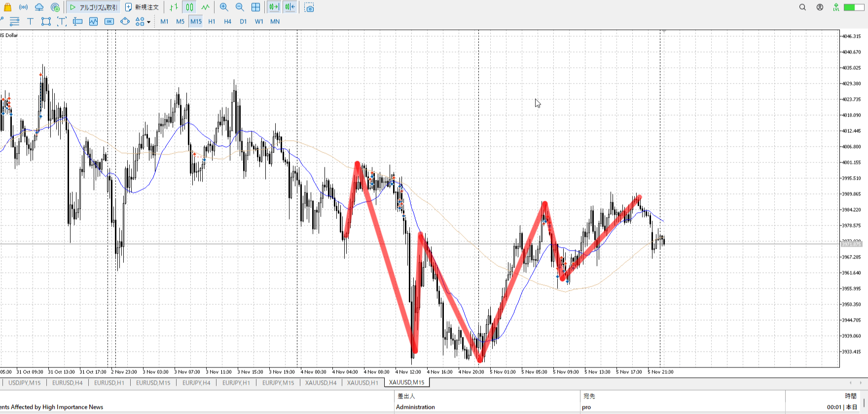
Task: Toggle chart auto-scroll to latest bar
Action: (x=274, y=7)
